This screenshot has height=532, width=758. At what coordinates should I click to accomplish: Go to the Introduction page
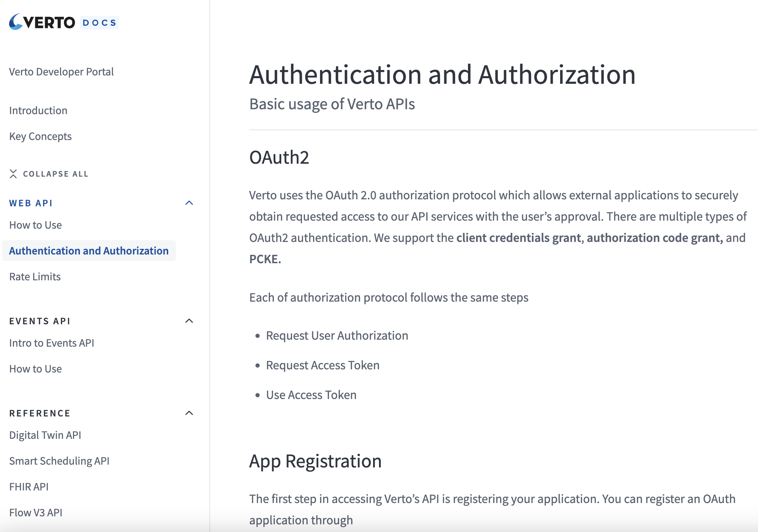tap(38, 111)
